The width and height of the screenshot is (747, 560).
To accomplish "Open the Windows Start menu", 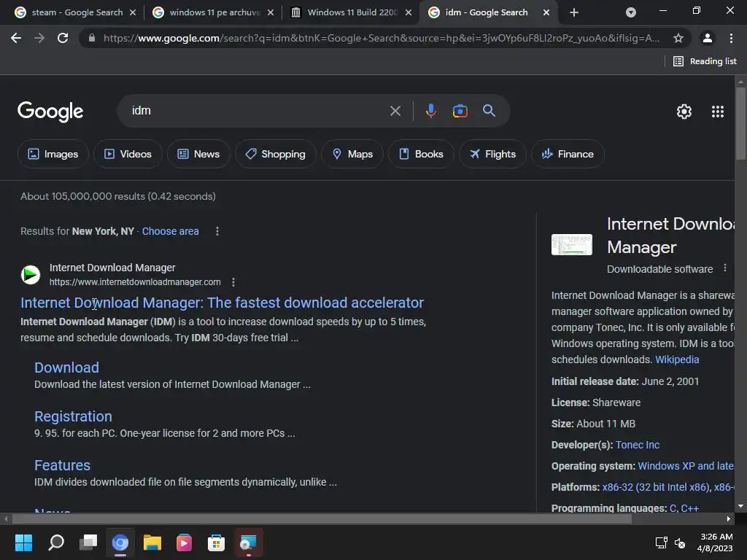I will (x=23, y=542).
